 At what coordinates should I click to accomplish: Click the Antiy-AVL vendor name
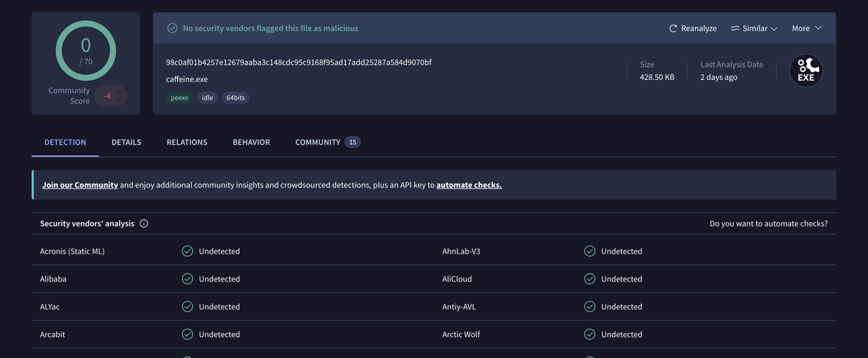point(459,307)
